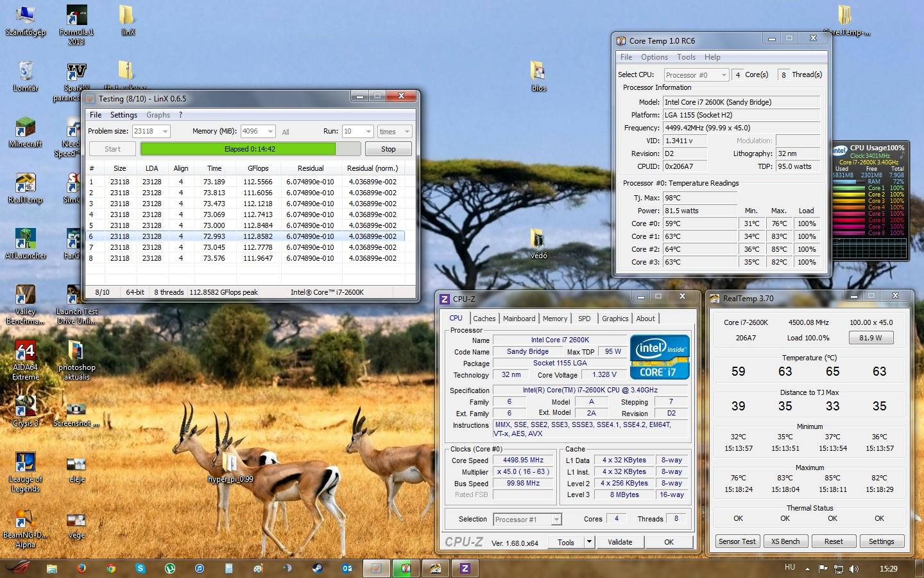Open the Selection Processor #1 dropdown in CPU-Z
The image size is (924, 578).
pyautogui.click(x=527, y=520)
